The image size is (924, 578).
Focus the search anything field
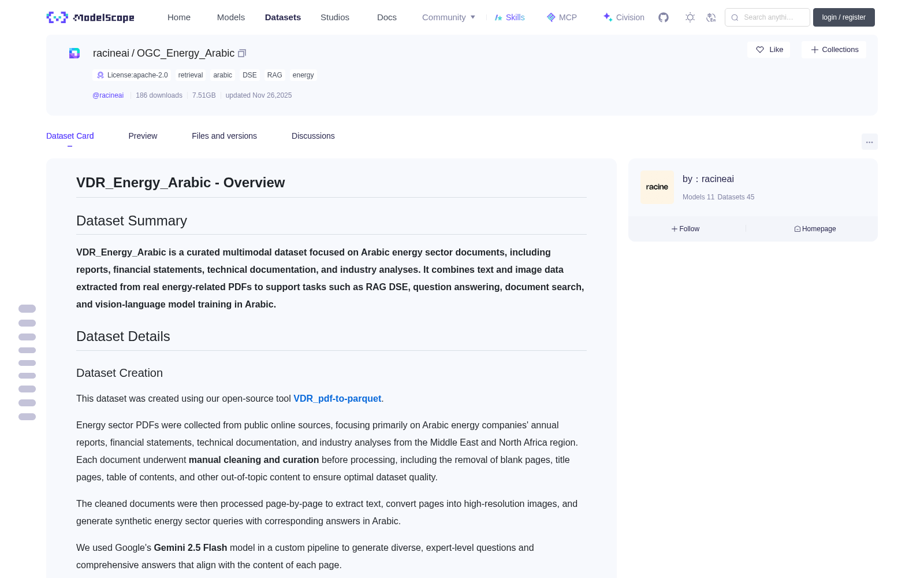pyautogui.click(x=767, y=17)
